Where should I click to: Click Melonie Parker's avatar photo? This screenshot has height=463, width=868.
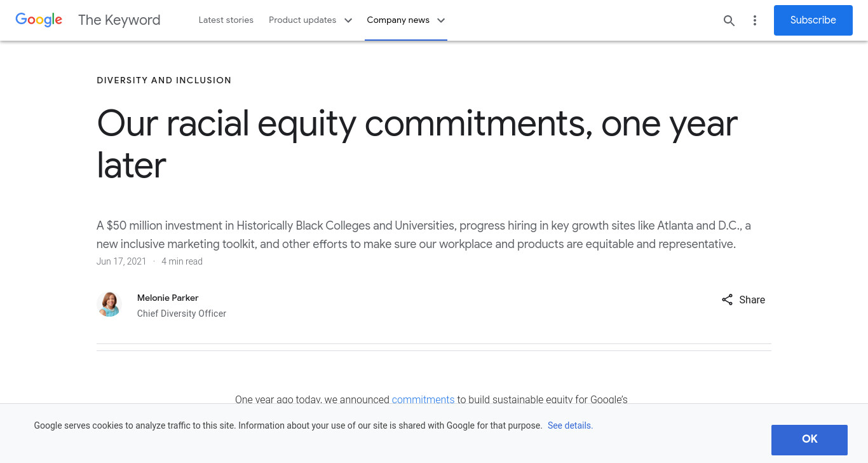pos(109,305)
